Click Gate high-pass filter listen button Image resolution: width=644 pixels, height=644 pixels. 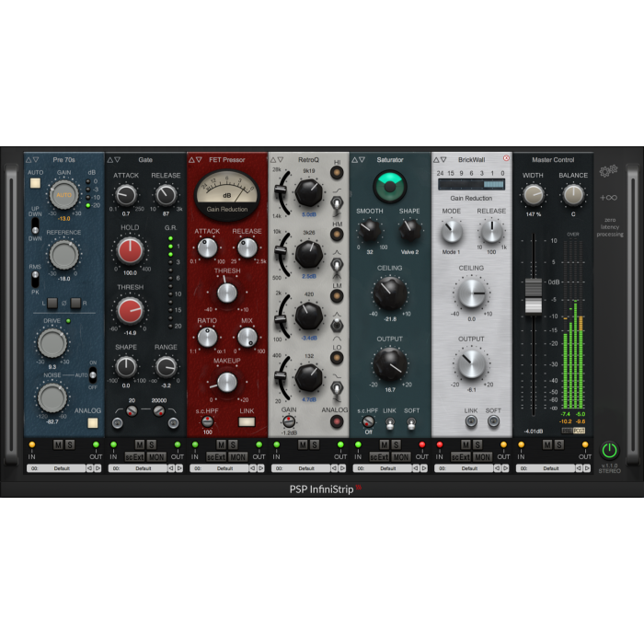click(x=118, y=423)
